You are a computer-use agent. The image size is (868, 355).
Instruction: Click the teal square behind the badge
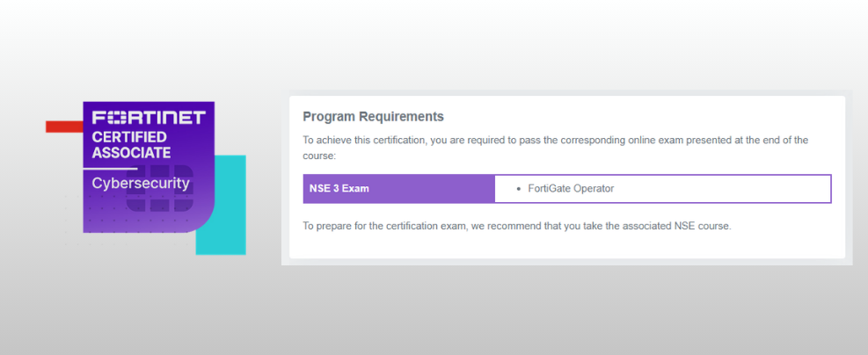224,220
